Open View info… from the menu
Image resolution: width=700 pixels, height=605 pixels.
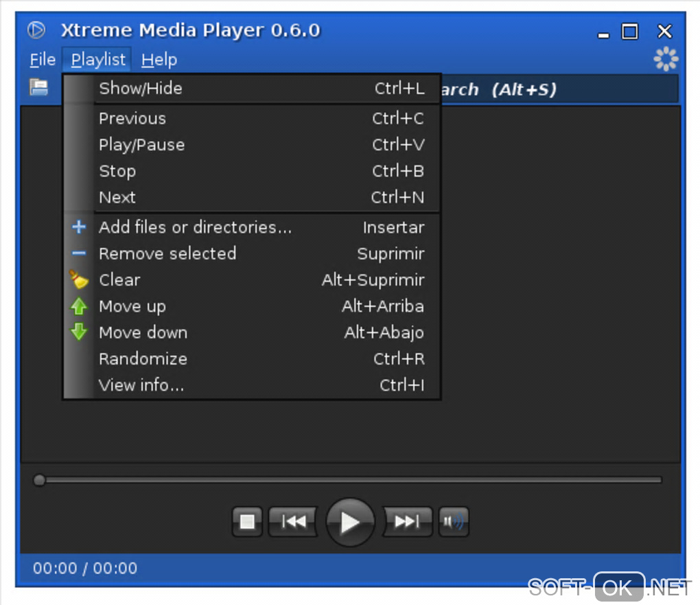click(x=252, y=385)
